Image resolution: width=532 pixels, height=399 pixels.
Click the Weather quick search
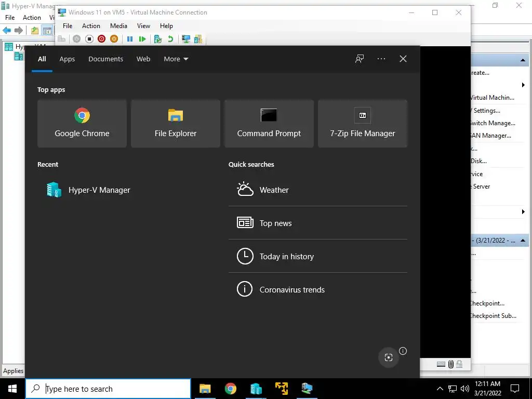click(x=318, y=190)
